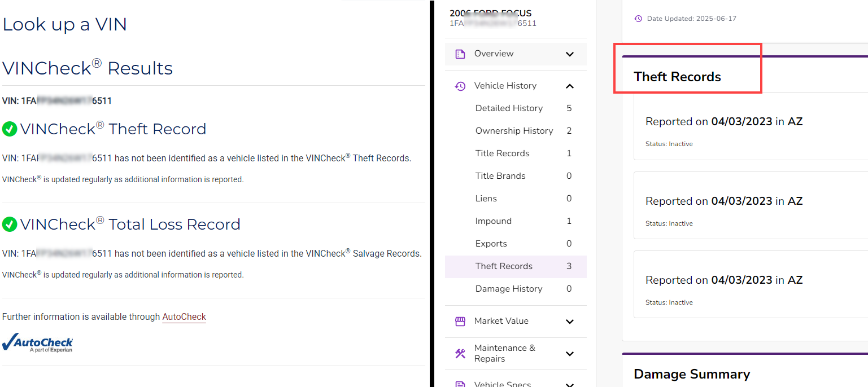Select Title Brands in sidebar
The height and width of the screenshot is (387, 868).
click(x=516, y=176)
